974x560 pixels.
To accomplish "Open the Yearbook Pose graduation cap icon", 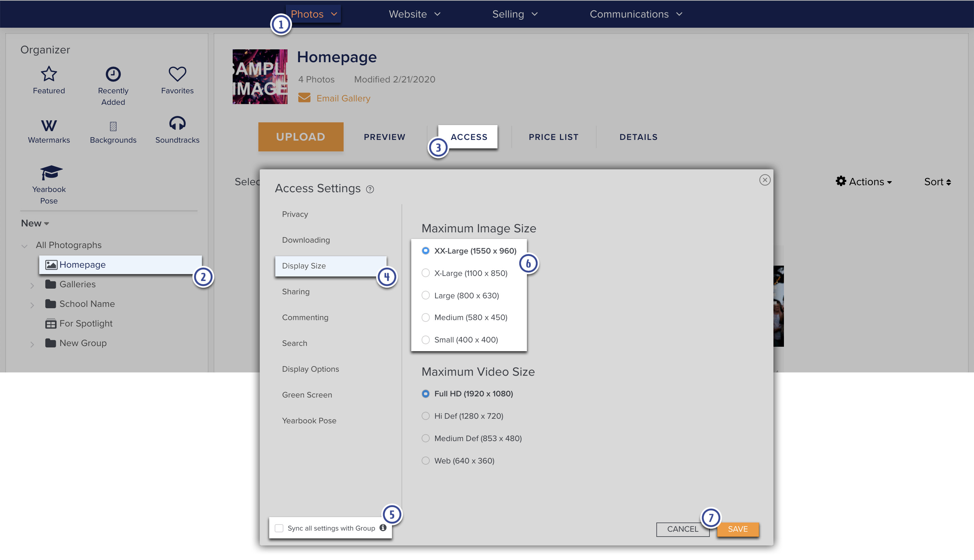I will 51,173.
